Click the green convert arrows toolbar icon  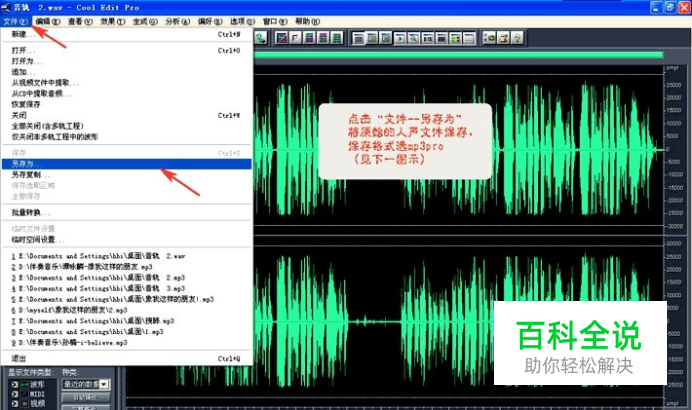pyautogui.click(x=260, y=38)
